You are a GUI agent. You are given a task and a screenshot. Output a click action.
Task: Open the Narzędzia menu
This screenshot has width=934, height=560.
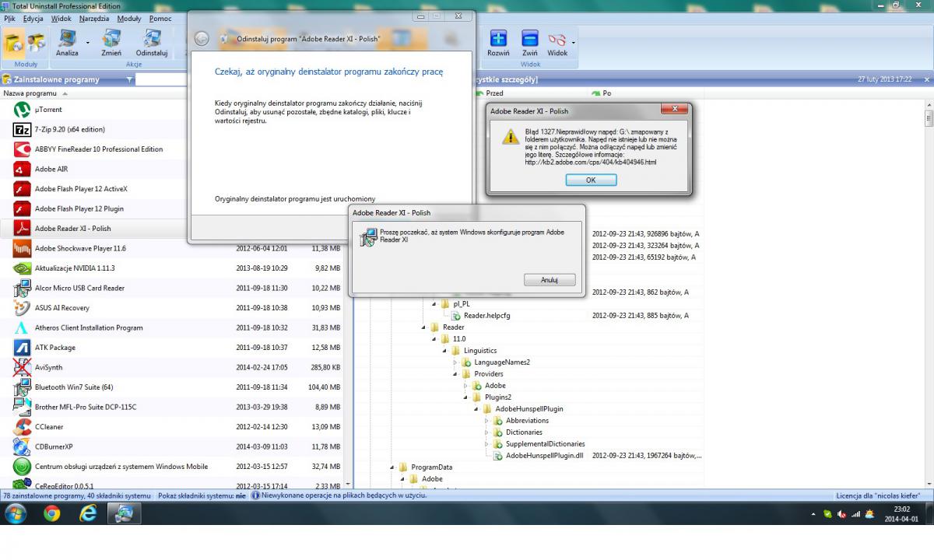[93, 18]
